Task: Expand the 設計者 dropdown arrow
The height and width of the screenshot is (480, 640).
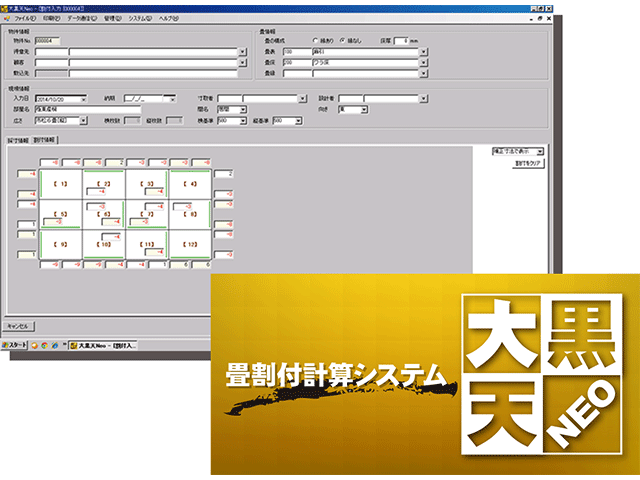Action: 424,99
